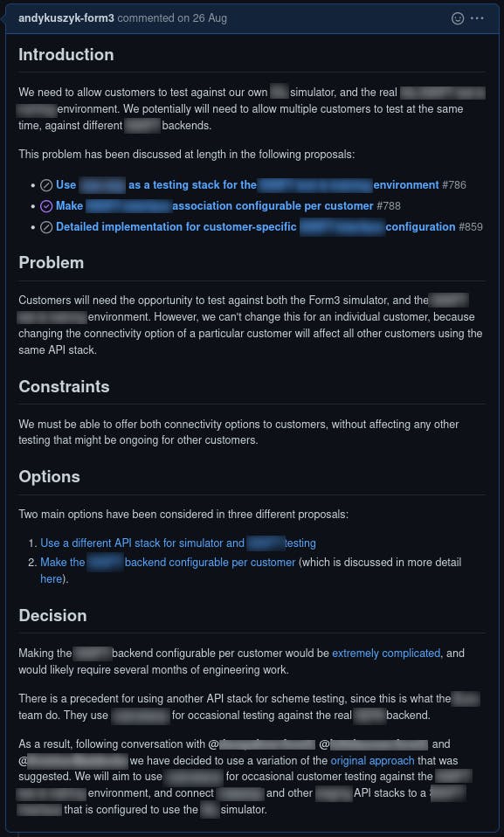
Task: Click the Introduction heading
Action: click(66, 55)
